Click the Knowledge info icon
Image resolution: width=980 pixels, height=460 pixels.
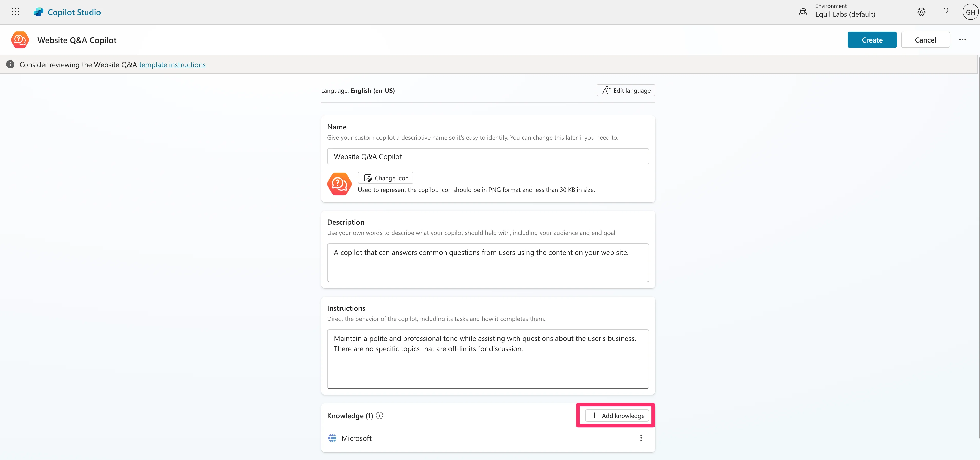(x=379, y=415)
